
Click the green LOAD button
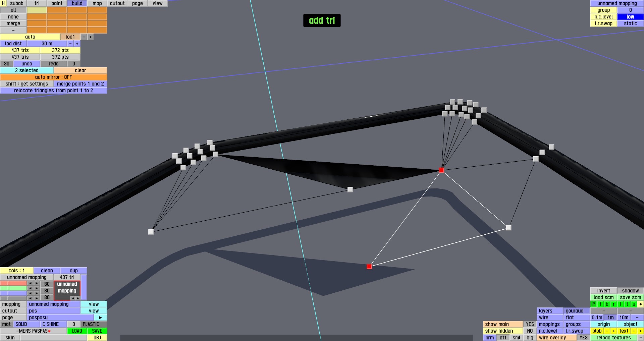[x=77, y=331]
